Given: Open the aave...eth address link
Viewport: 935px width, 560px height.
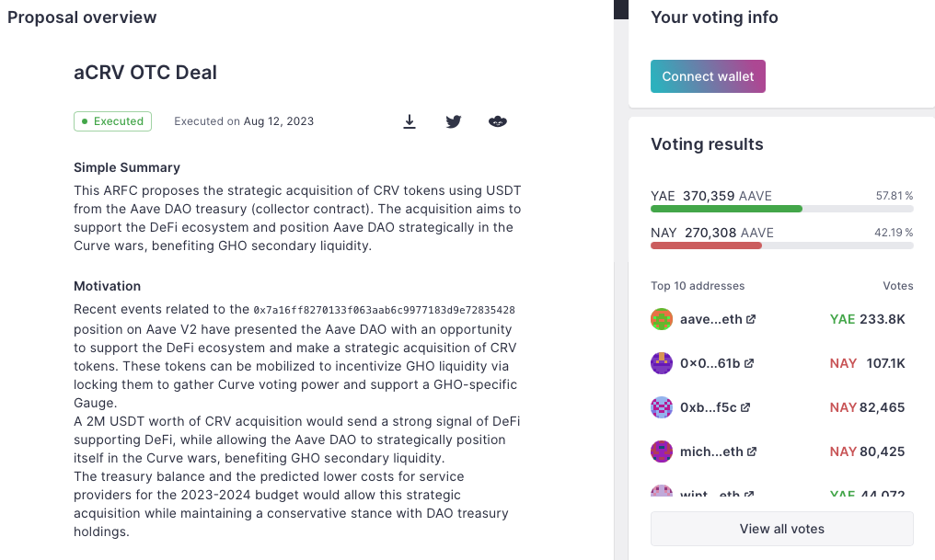Looking at the screenshot, I should click(710, 320).
